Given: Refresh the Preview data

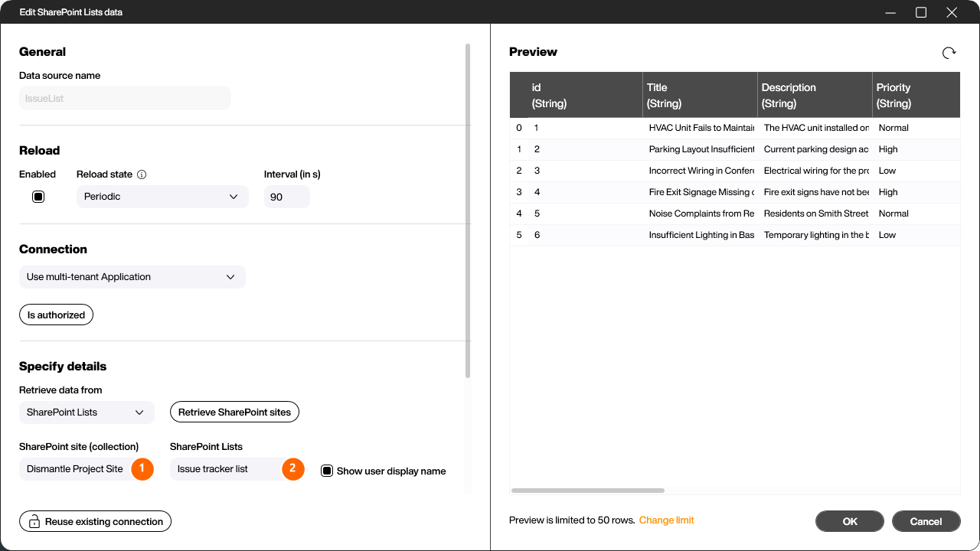Looking at the screenshot, I should tap(949, 53).
